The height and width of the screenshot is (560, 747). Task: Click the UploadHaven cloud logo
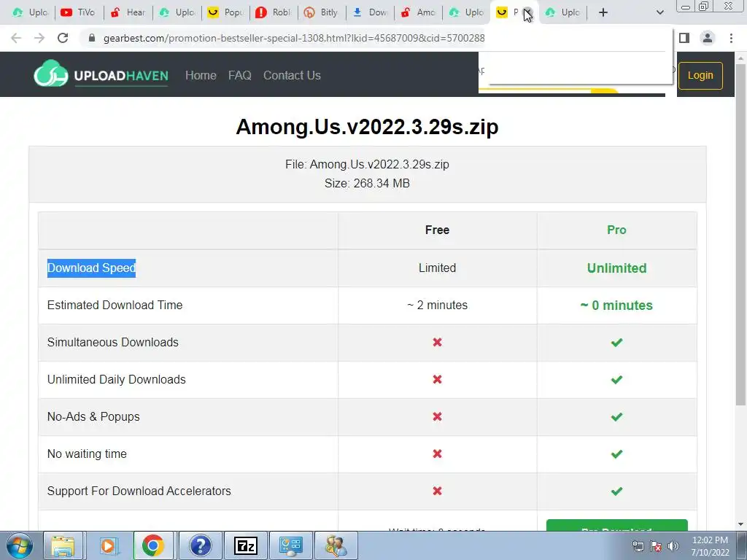pyautogui.click(x=50, y=74)
